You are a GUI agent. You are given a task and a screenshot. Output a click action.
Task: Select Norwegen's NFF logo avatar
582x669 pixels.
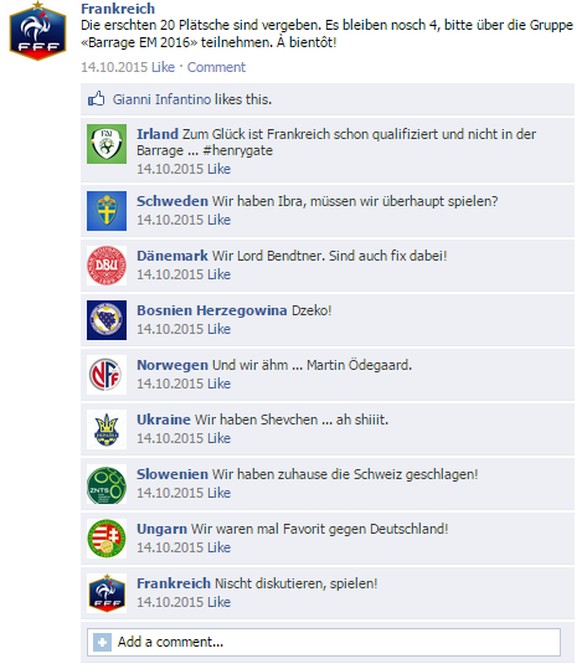[107, 375]
